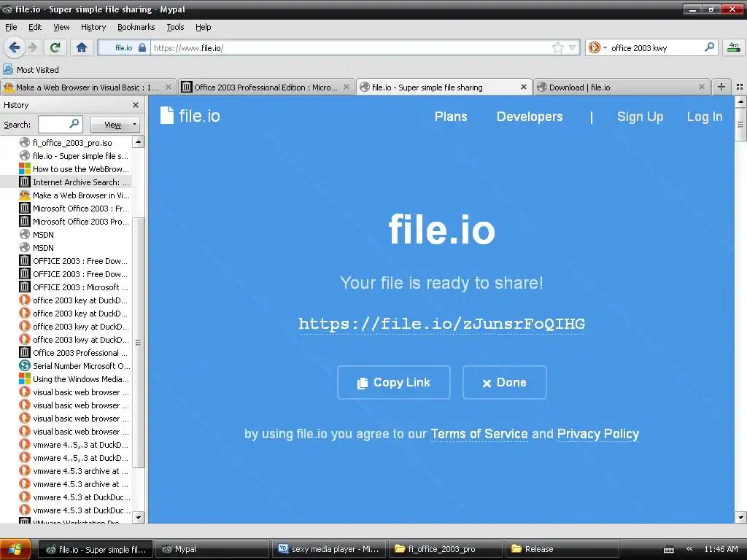Close the file.io Super simple file sharing tab
The height and width of the screenshot is (560, 747).
[524, 87]
